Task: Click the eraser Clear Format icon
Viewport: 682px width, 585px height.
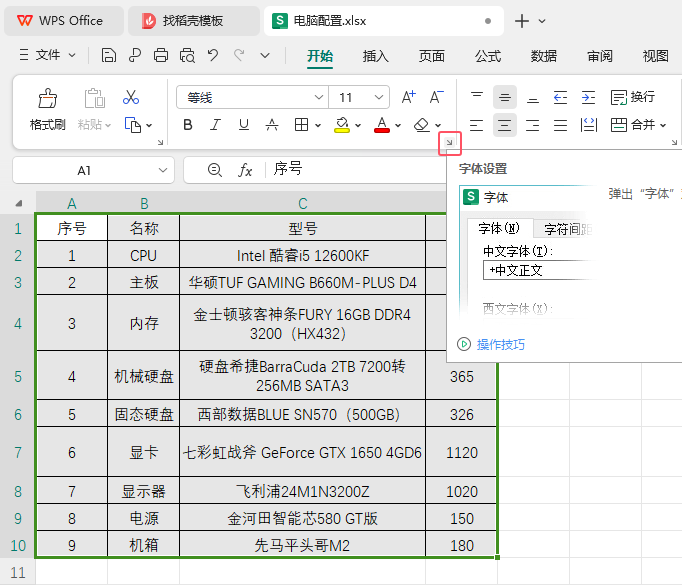Action: [x=421, y=125]
